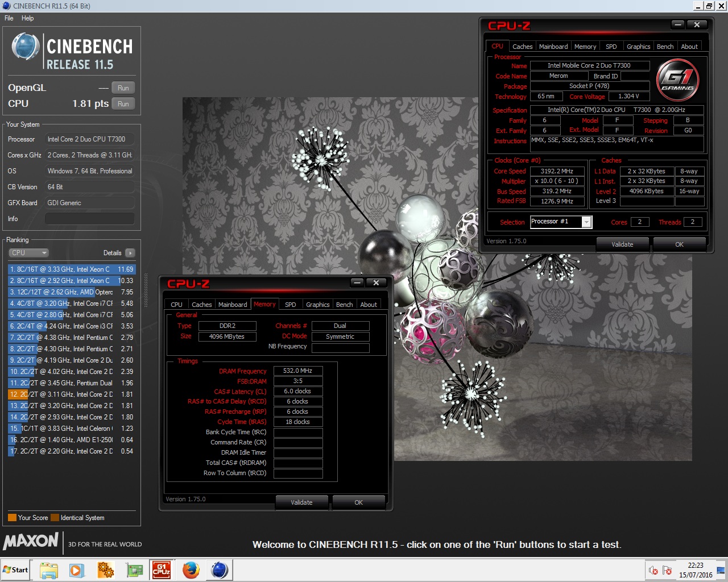This screenshot has height=582, width=728.
Task: Click the Identical System legend swatch
Action: (55, 518)
